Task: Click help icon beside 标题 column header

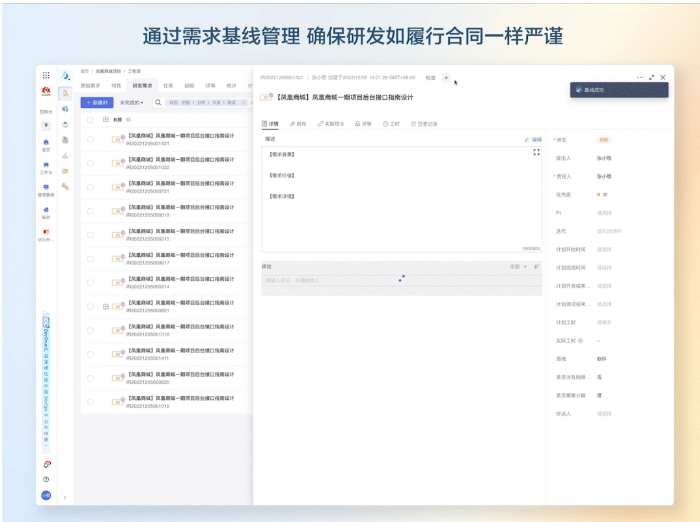Action: 129,120
